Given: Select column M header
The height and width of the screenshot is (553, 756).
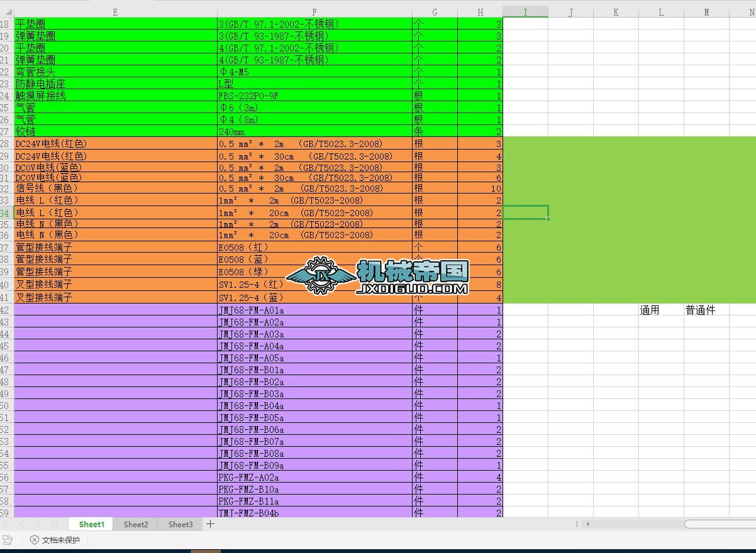Looking at the screenshot, I should click(706, 12).
